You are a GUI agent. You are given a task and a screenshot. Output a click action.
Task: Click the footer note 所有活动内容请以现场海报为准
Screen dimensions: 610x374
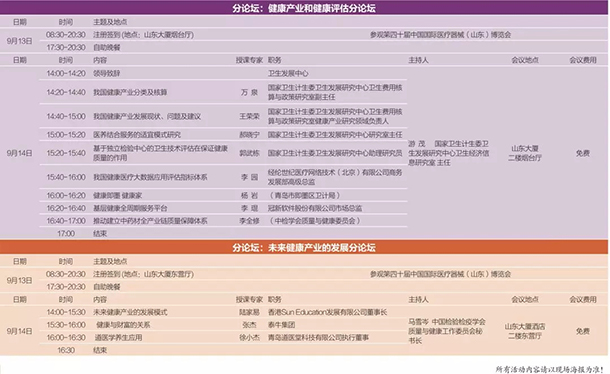pyautogui.click(x=549, y=369)
